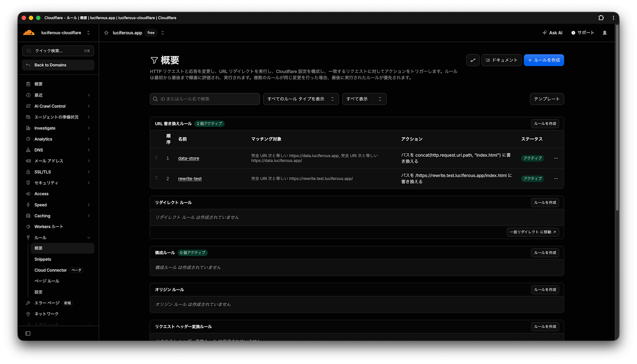The image size is (637, 364).
Task: Focus the ID またはルール名で検索 field
Action: pyautogui.click(x=205, y=99)
